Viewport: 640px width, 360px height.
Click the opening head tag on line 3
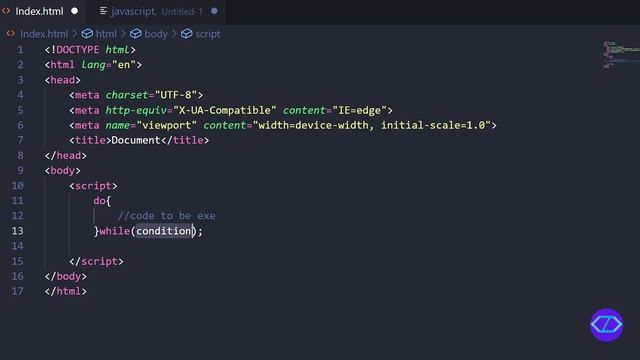click(x=62, y=80)
